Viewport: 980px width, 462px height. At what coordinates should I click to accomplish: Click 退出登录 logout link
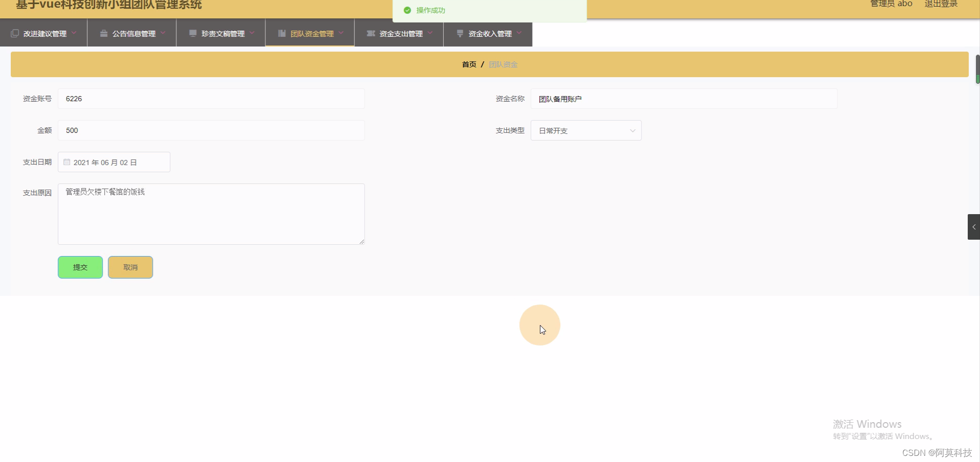941,4
